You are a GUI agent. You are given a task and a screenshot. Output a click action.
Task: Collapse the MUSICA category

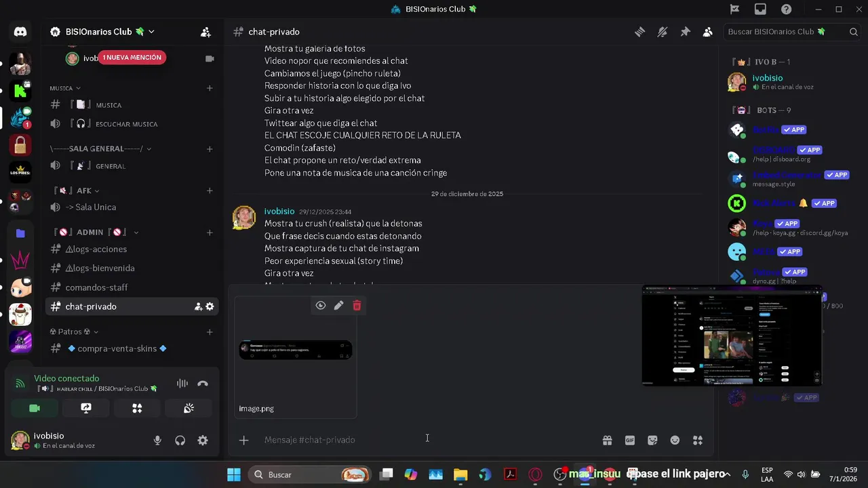tap(65, 88)
